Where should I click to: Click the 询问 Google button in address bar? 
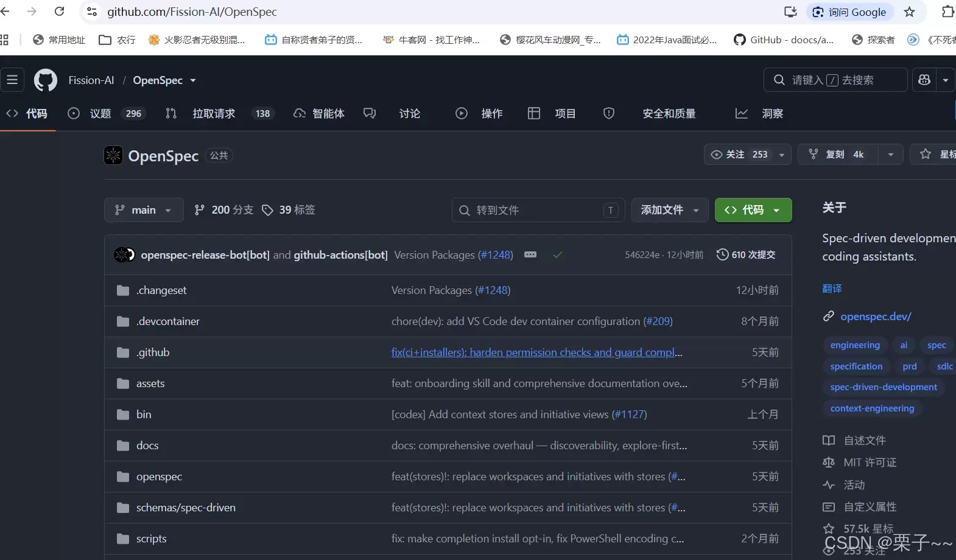tap(849, 12)
